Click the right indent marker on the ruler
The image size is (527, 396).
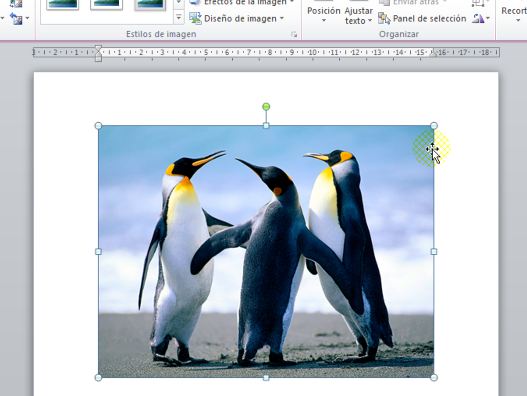(434, 53)
